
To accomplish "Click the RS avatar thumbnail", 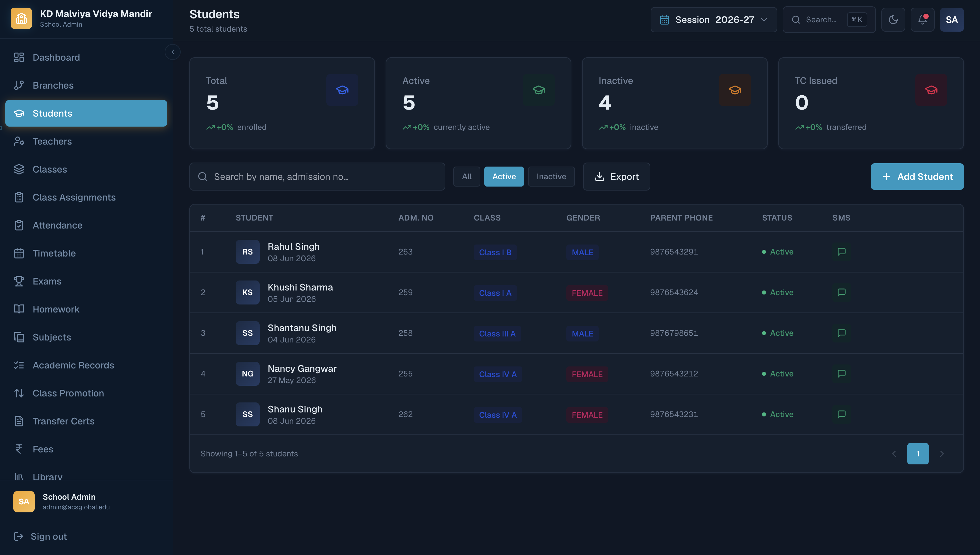I will (247, 252).
